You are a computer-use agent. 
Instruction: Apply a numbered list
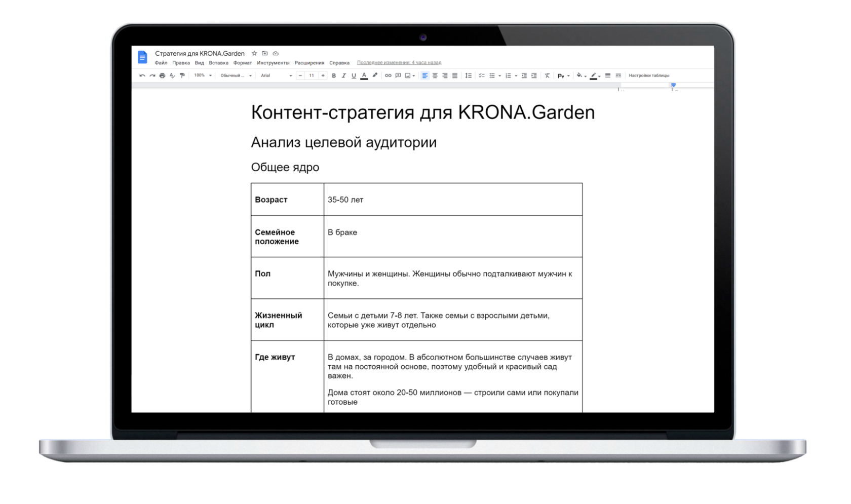508,75
